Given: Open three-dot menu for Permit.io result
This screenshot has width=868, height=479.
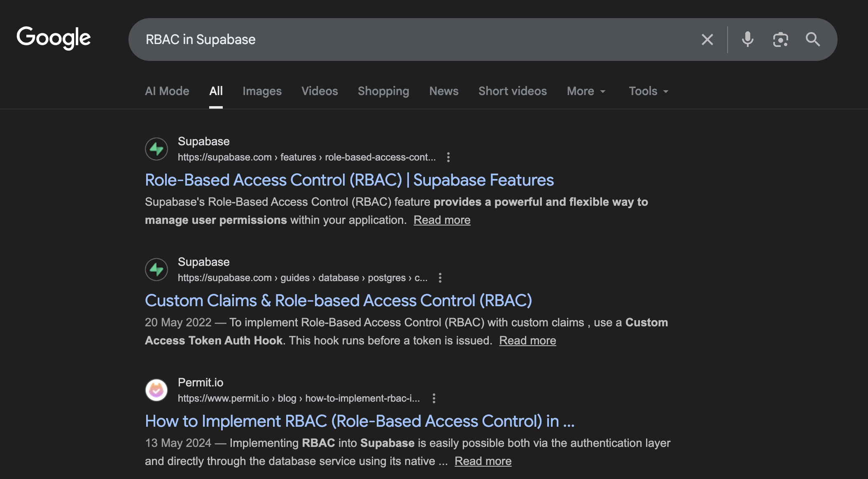Looking at the screenshot, I should click(x=434, y=398).
